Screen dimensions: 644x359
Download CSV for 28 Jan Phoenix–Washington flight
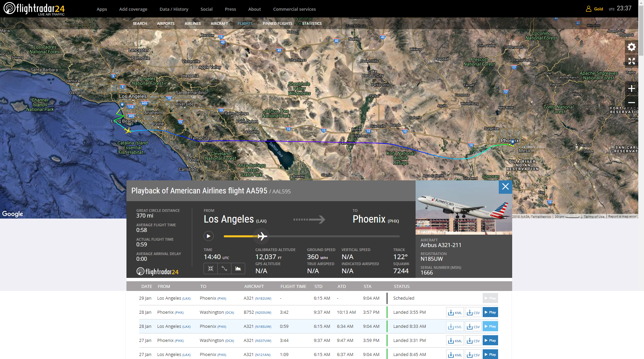[x=473, y=312]
